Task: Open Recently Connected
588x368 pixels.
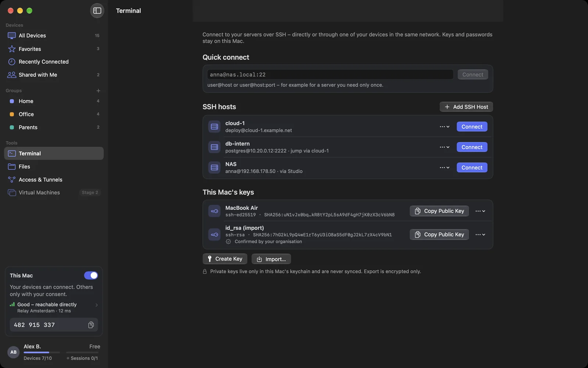Action: click(54, 62)
